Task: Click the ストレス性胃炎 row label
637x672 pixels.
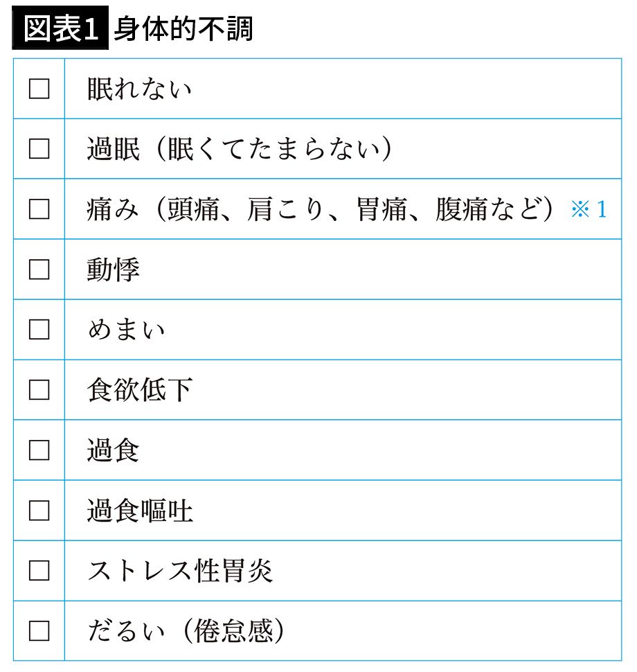Action: pos(179,572)
